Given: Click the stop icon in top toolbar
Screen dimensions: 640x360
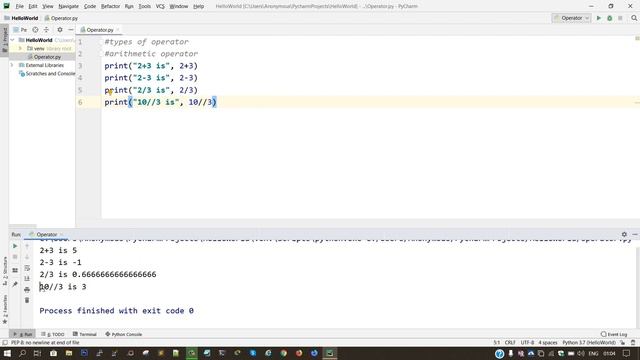Looking at the screenshot, I should tap(620, 18).
